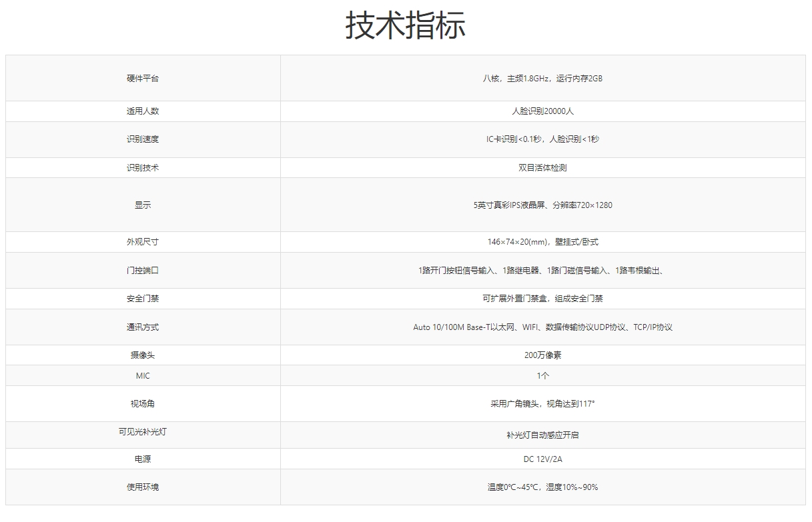Click the Auto 10/100M Base-T以太网 value

point(542,327)
